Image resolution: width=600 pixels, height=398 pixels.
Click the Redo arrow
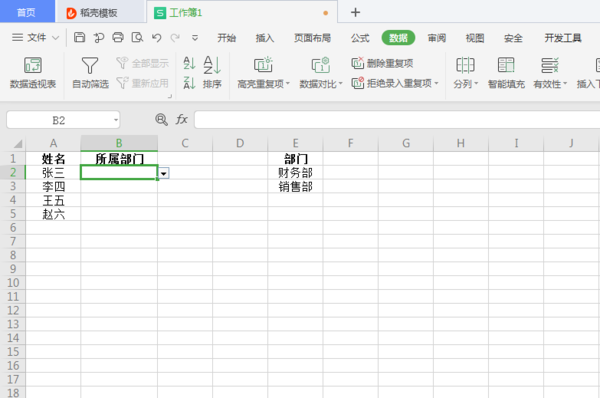[x=175, y=38]
